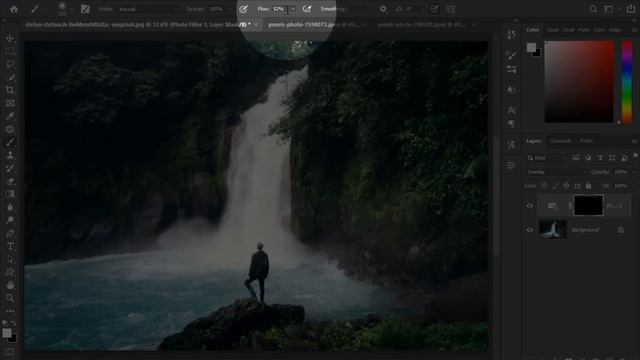This screenshot has height=360, width=640.
Task: Hide the Photo Filter layer
Action: [529, 206]
